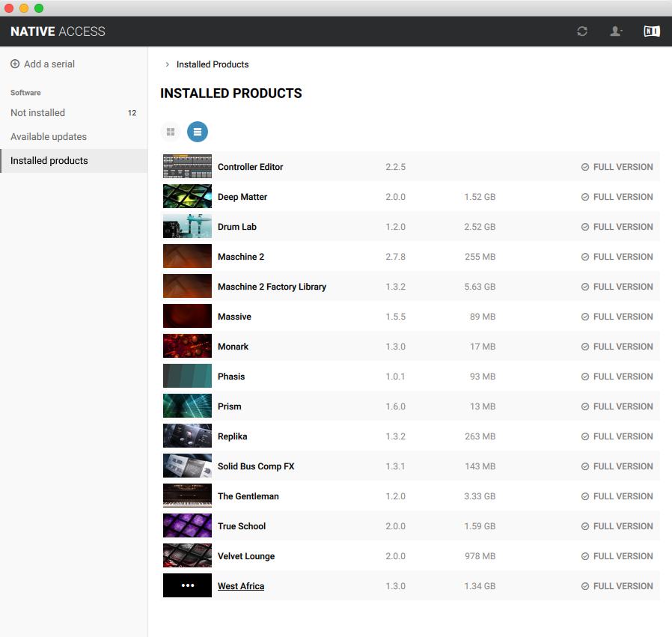
Task: Click the Deep Matter product name
Action: pyautogui.click(x=242, y=197)
